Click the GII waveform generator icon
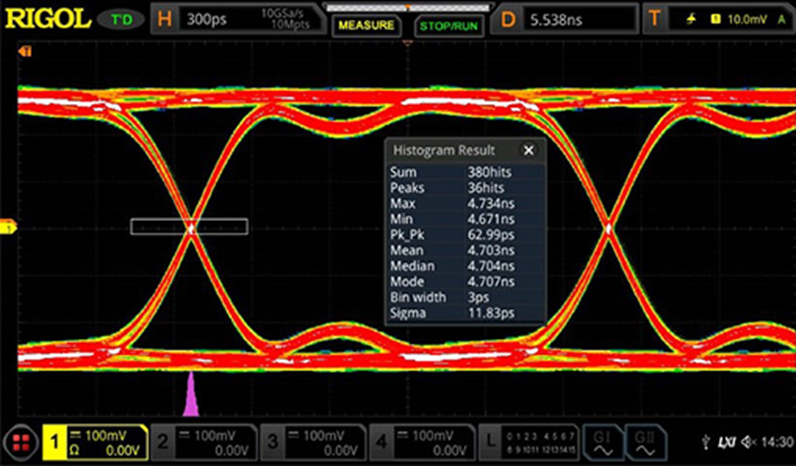 pyautogui.click(x=648, y=441)
